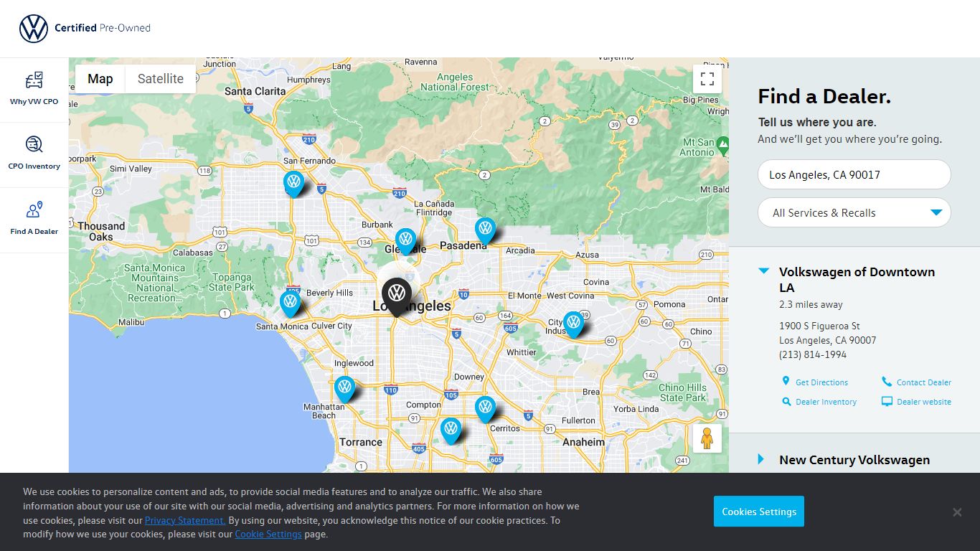Click Certified Pre-Owned header text

click(103, 28)
